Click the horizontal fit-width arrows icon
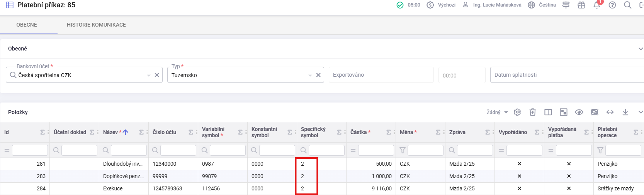This screenshot has height=195, width=644. click(610, 112)
